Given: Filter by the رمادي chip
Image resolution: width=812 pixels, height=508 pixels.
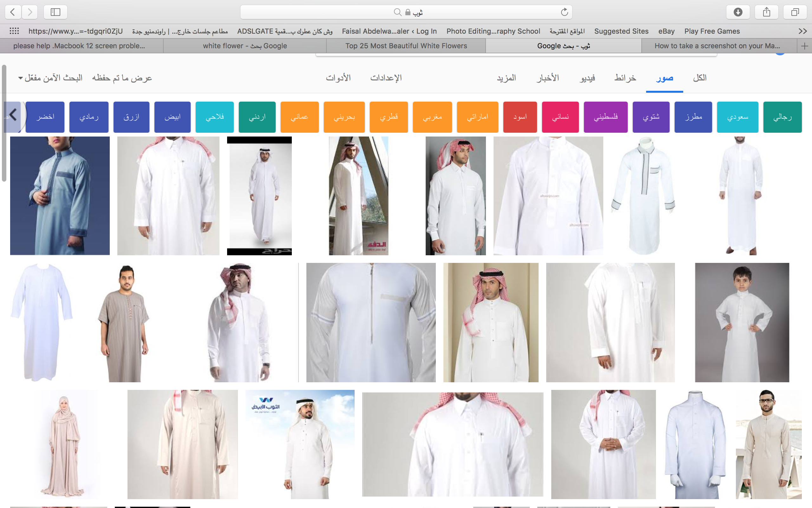Looking at the screenshot, I should click(89, 117).
